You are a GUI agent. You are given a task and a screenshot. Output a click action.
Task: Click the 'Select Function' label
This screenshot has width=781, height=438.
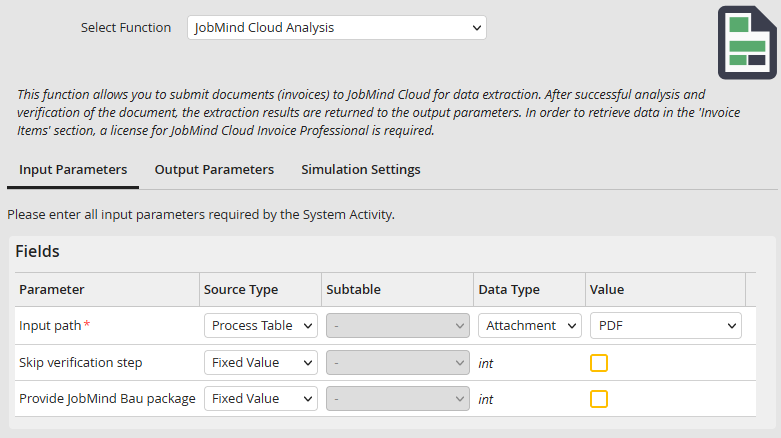click(x=126, y=27)
